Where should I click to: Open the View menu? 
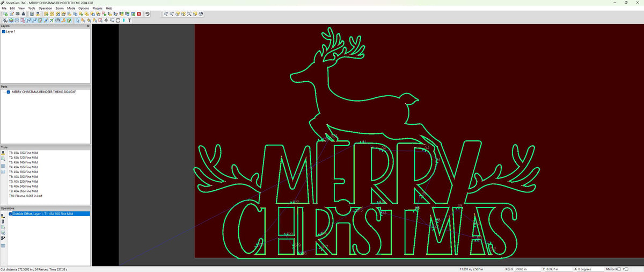21,9
